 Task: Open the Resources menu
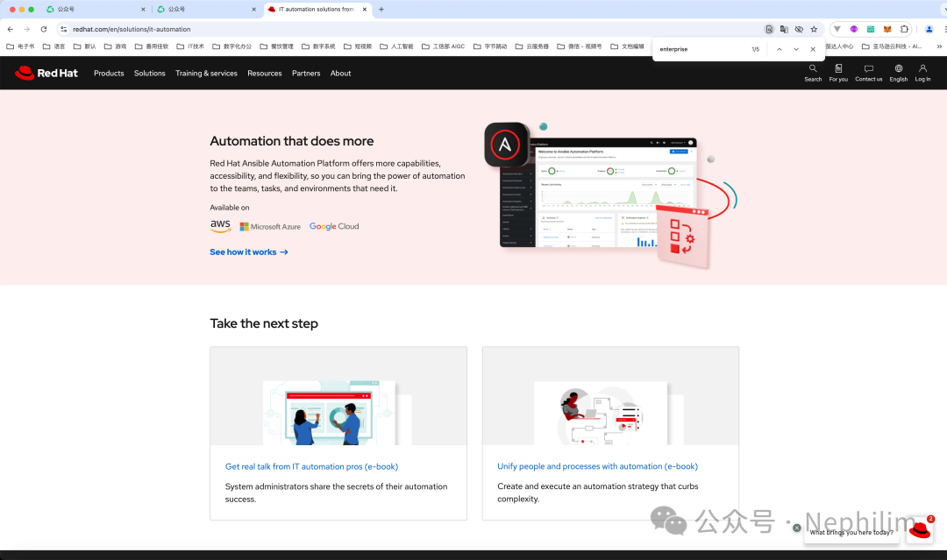click(265, 73)
